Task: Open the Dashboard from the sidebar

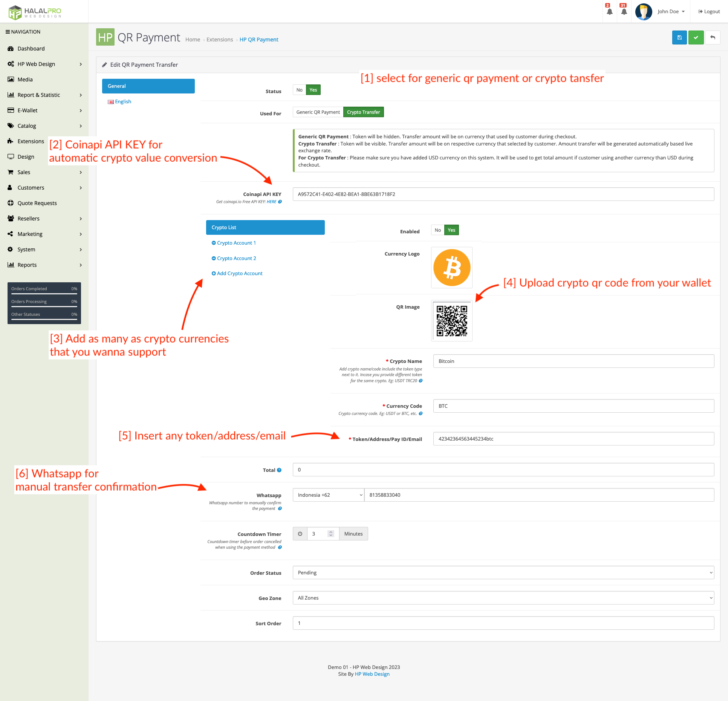Action: coord(31,48)
